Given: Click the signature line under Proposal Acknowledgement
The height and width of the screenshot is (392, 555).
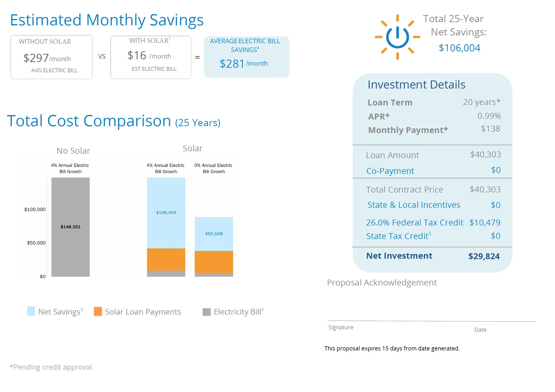Looking at the screenshot, I should (x=431, y=321).
